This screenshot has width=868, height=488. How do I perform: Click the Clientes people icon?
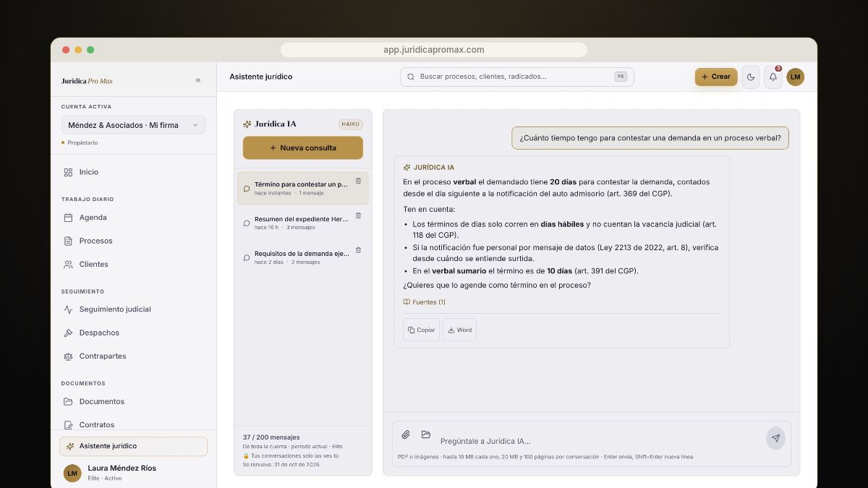coord(68,265)
